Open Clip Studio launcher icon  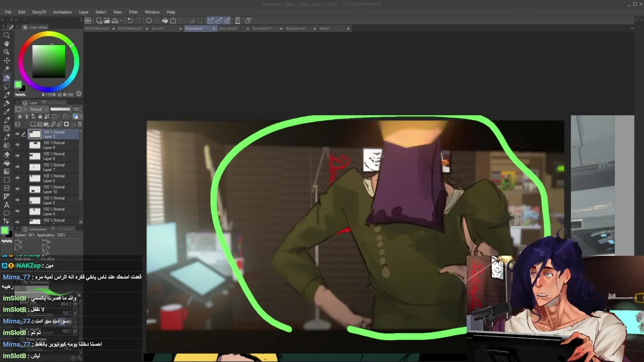(88, 21)
